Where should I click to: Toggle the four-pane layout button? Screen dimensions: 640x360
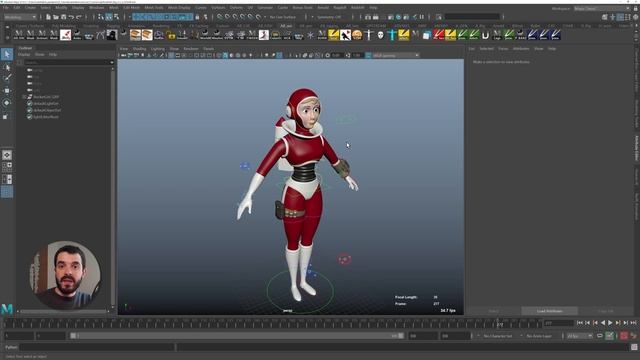pyautogui.click(x=7, y=167)
